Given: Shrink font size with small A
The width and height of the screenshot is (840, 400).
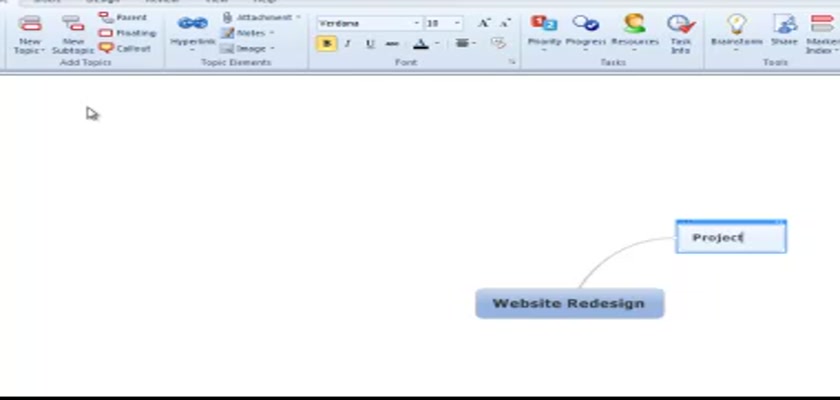Looking at the screenshot, I should pyautogui.click(x=505, y=23).
